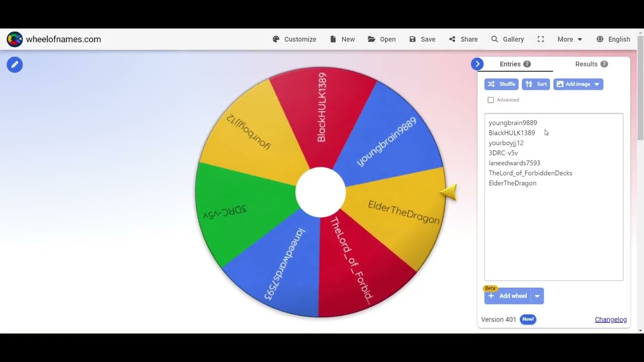The height and width of the screenshot is (362, 644).
Task: Click the 3DRC-v5v entry in list
Action: [x=503, y=153]
